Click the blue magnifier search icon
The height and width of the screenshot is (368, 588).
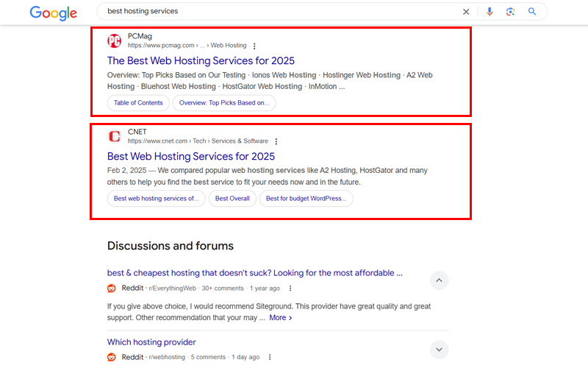coord(531,12)
